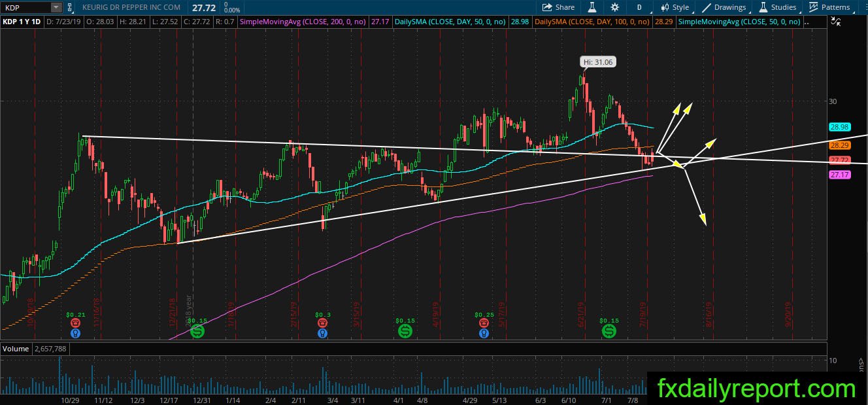Click the Volume panel label
The image size is (868, 405).
coord(16,349)
